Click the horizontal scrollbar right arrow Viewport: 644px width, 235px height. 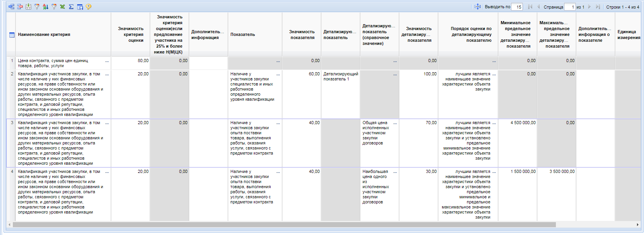(x=638, y=224)
